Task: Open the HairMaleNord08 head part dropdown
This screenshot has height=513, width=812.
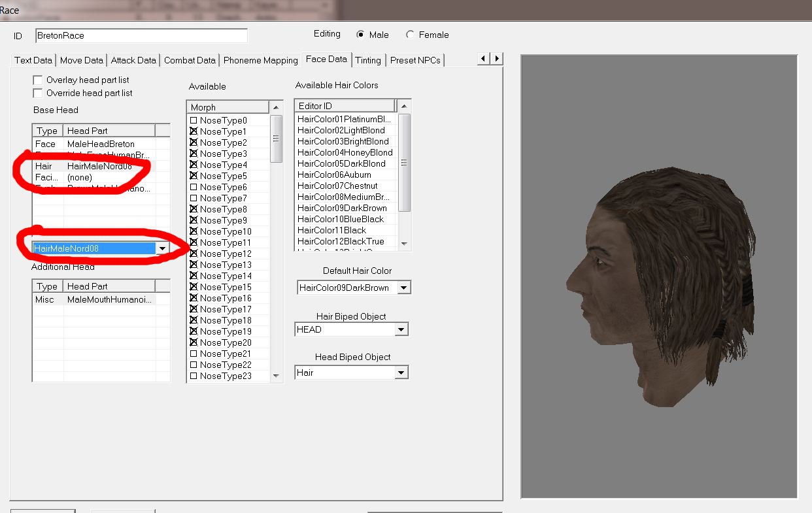Action: (162, 248)
